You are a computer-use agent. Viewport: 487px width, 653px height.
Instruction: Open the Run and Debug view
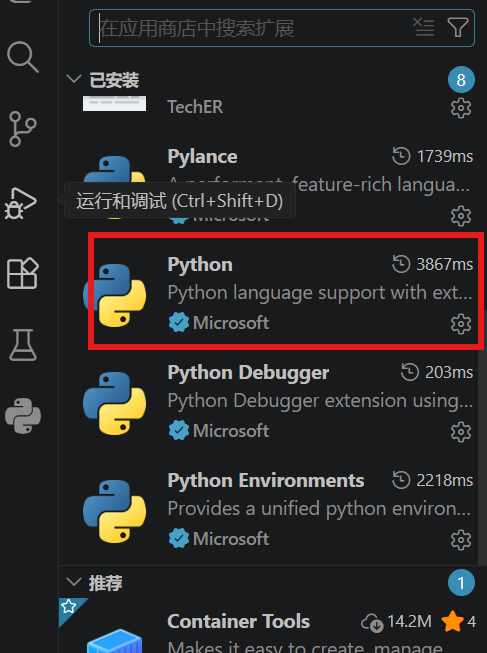pos(21,203)
